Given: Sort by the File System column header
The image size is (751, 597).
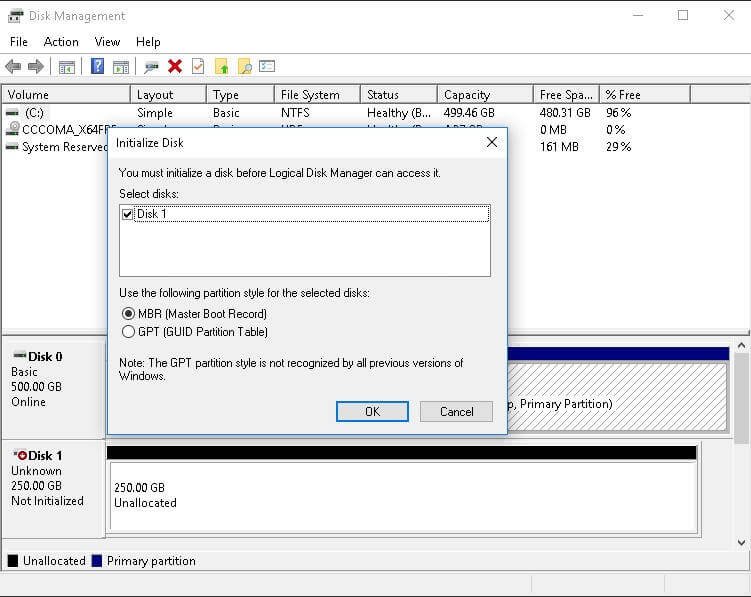Looking at the screenshot, I should [x=318, y=95].
